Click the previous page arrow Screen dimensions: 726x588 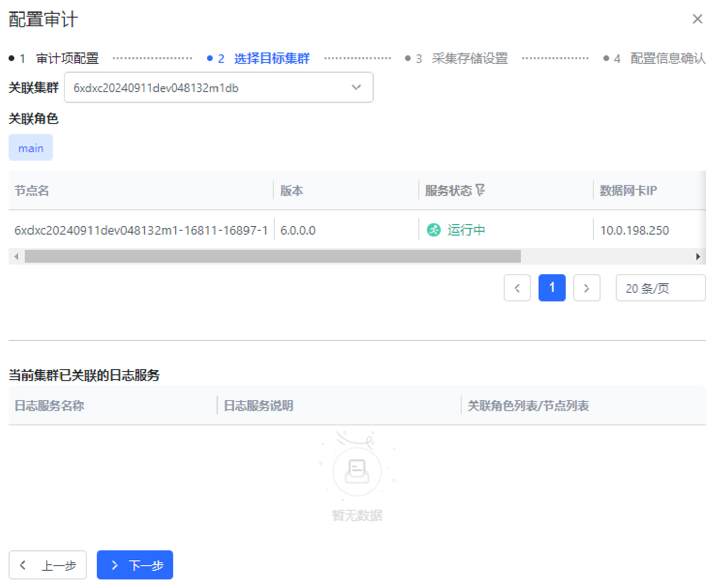coord(517,288)
